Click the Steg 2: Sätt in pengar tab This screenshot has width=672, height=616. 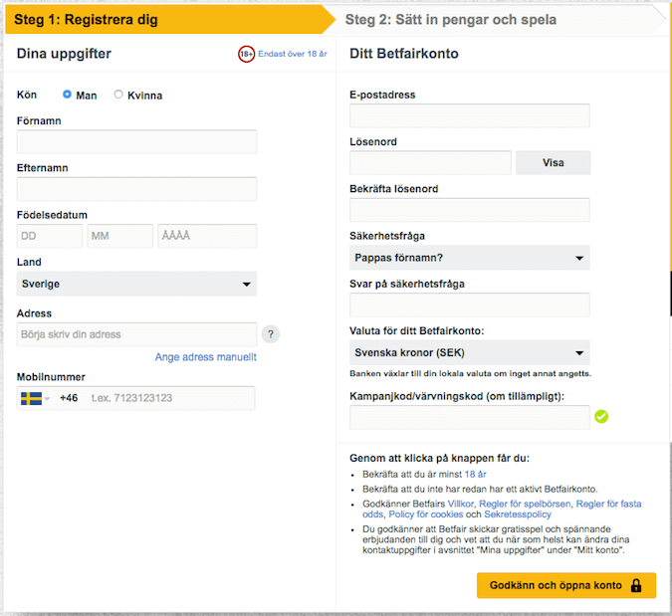[x=497, y=20]
